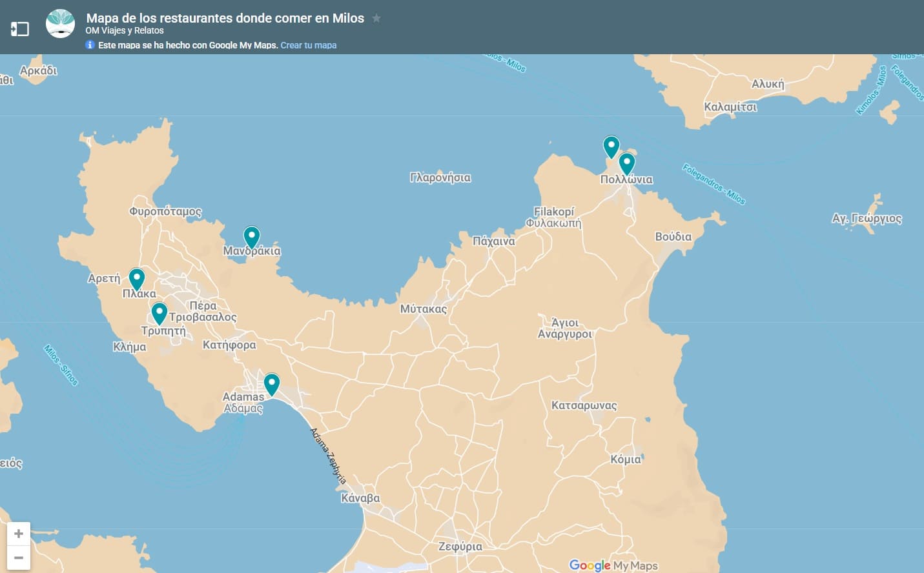Click the Αλυκή place label
This screenshot has width=924, height=573.
pyautogui.click(x=768, y=84)
